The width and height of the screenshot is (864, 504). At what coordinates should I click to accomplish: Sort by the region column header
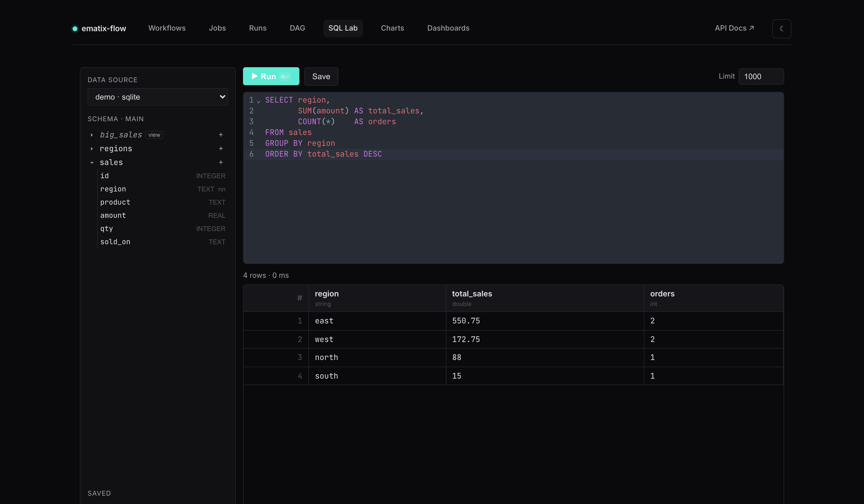377,298
